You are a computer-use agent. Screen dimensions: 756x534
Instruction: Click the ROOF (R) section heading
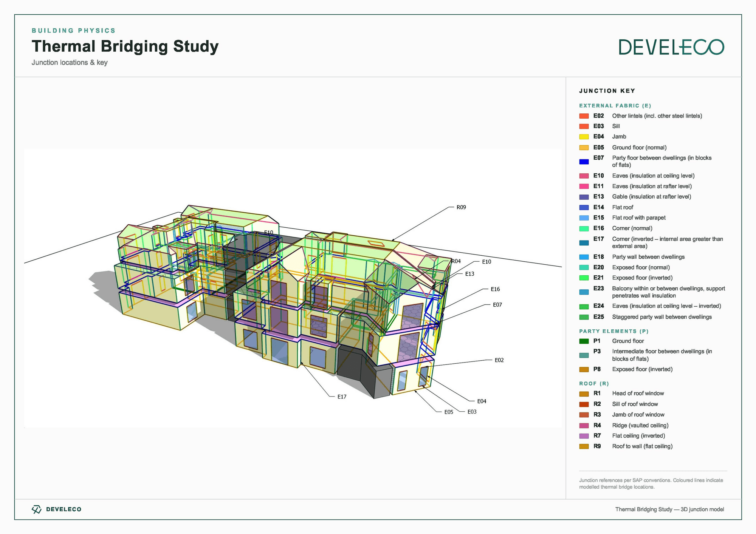click(594, 384)
